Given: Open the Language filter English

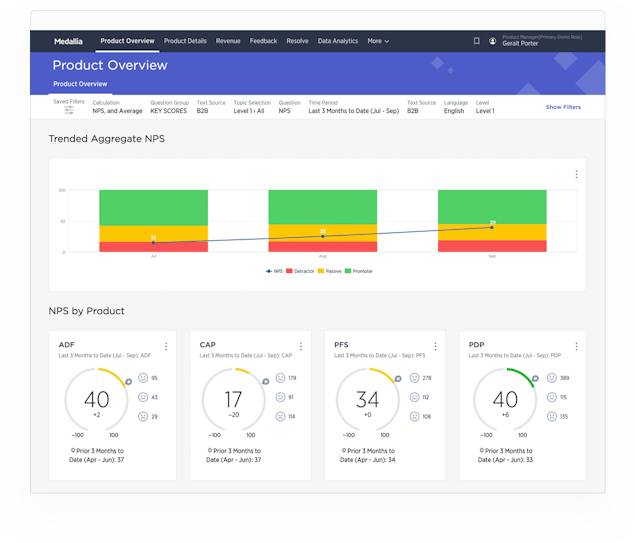Looking at the screenshot, I should (456, 107).
